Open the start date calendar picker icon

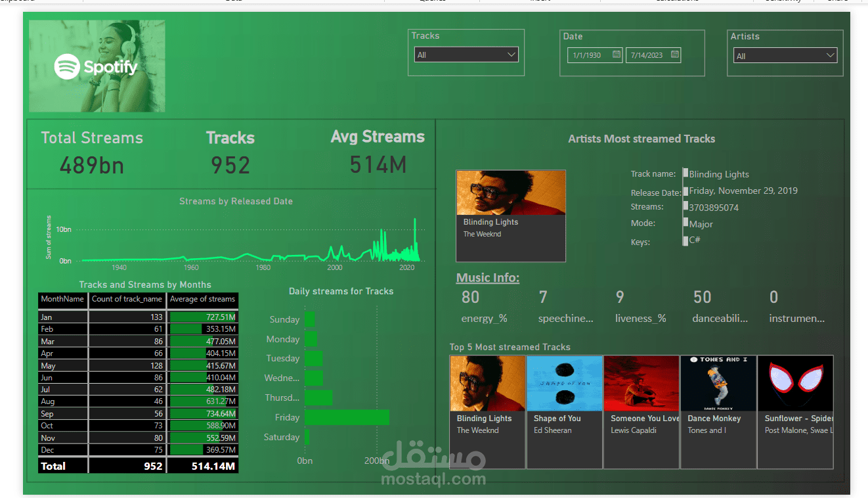[617, 55]
